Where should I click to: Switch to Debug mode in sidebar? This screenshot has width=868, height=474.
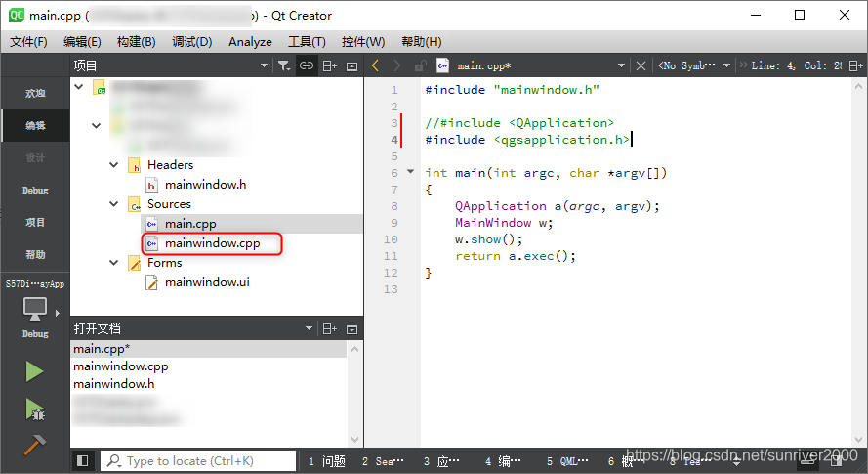click(x=35, y=191)
